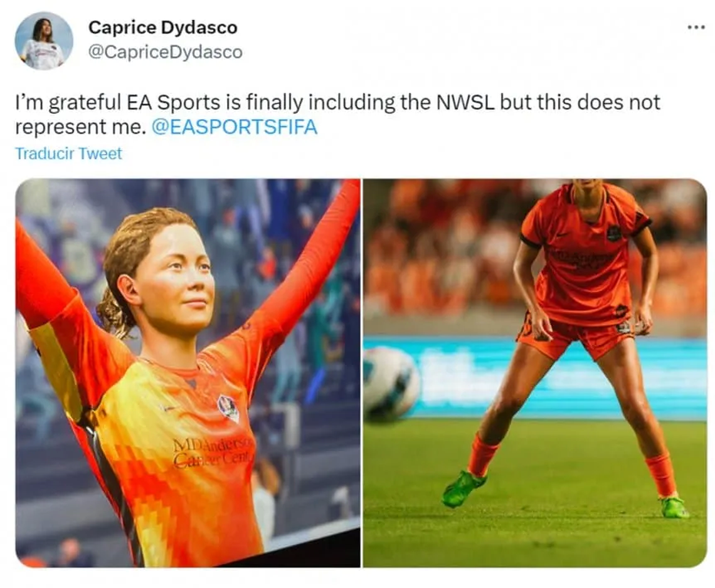Click Caprice Dydasco's round profile avatar
The image size is (715, 588).
(44, 41)
